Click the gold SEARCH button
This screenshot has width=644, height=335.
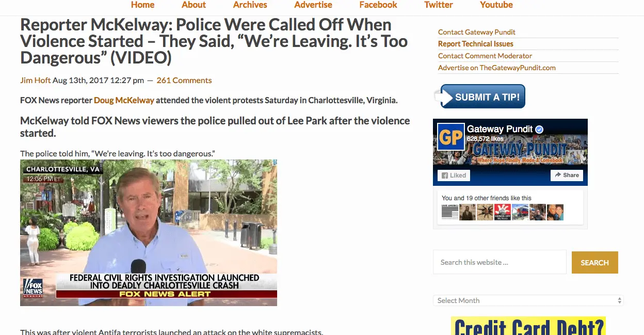click(594, 262)
